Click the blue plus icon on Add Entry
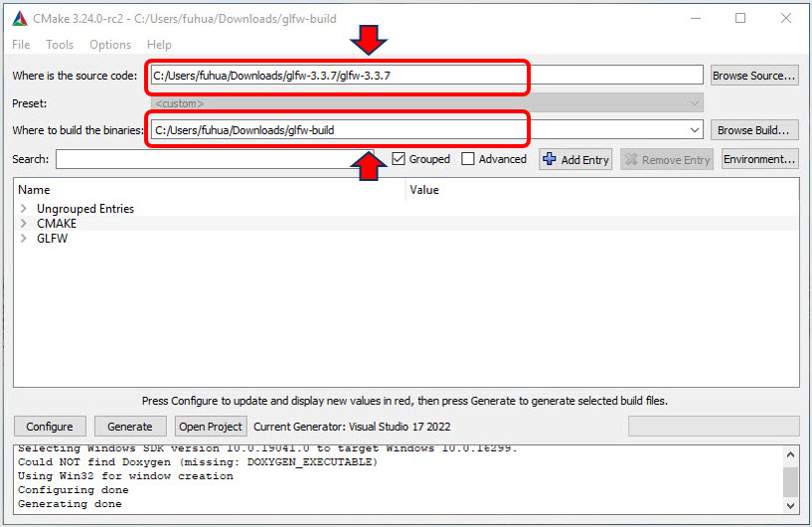Viewport: 812px width, 527px height. (x=550, y=159)
